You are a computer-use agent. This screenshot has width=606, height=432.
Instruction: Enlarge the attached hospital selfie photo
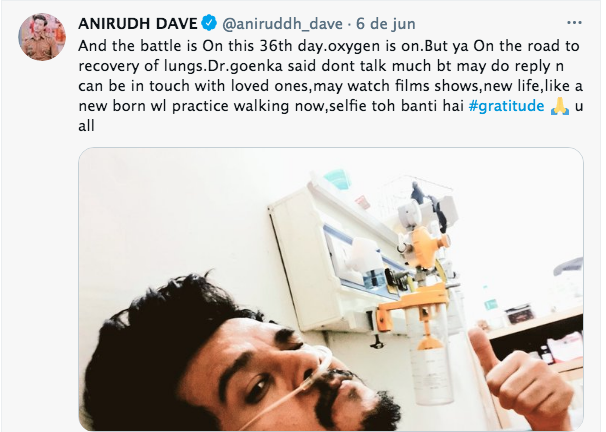pos(331,289)
